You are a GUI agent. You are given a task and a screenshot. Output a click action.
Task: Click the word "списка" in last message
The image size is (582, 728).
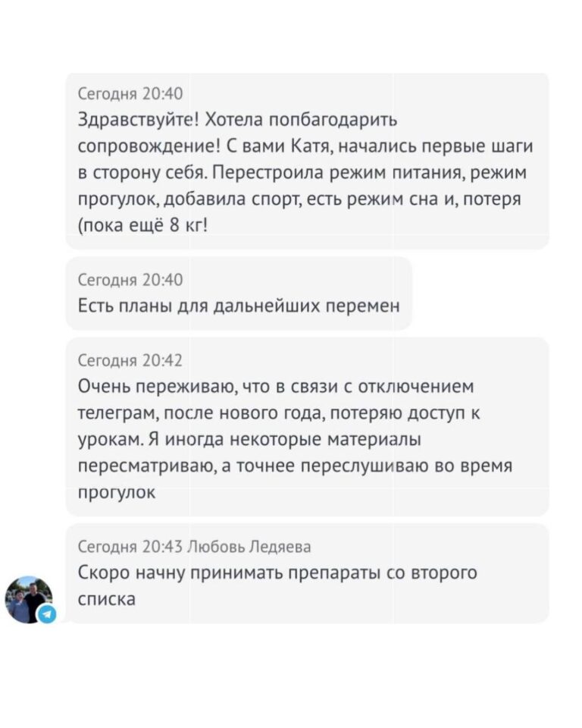[x=107, y=598]
